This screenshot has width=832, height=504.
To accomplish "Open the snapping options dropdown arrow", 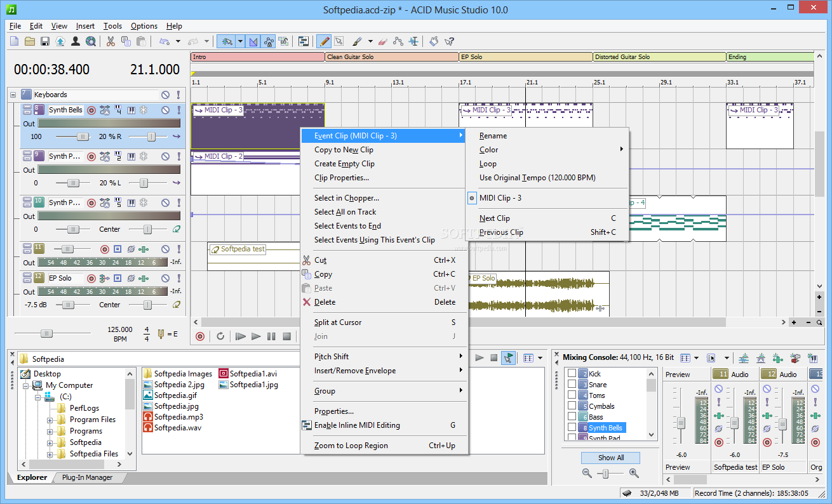I will click(240, 41).
